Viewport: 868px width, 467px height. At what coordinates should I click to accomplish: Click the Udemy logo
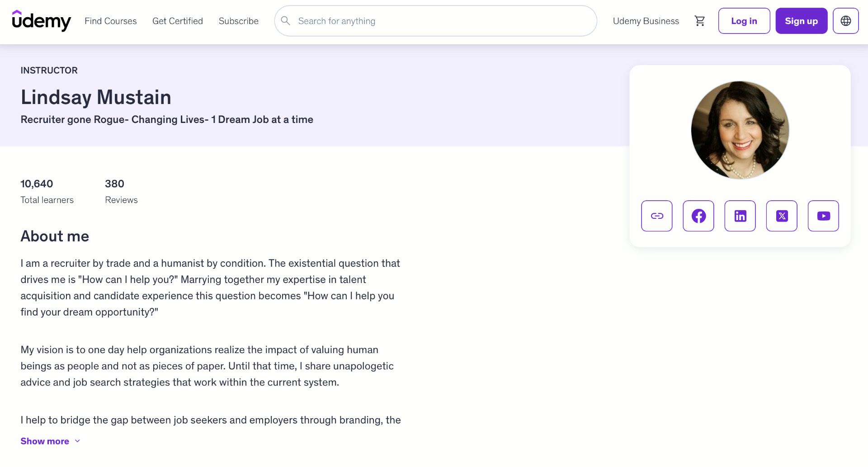(42, 21)
